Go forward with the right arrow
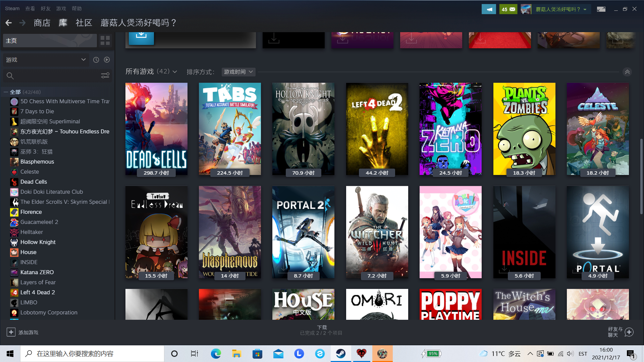Viewport: 644px width, 362px height. 22,23
